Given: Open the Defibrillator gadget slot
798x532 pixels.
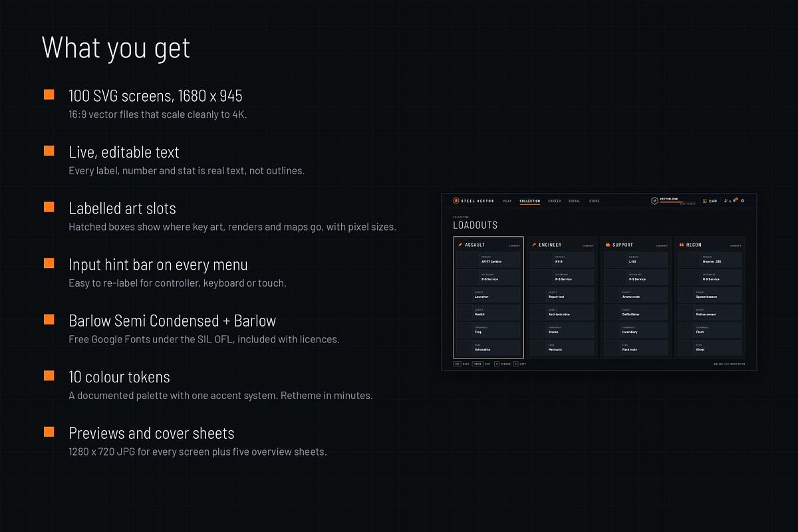Looking at the screenshot, I should tap(636, 313).
